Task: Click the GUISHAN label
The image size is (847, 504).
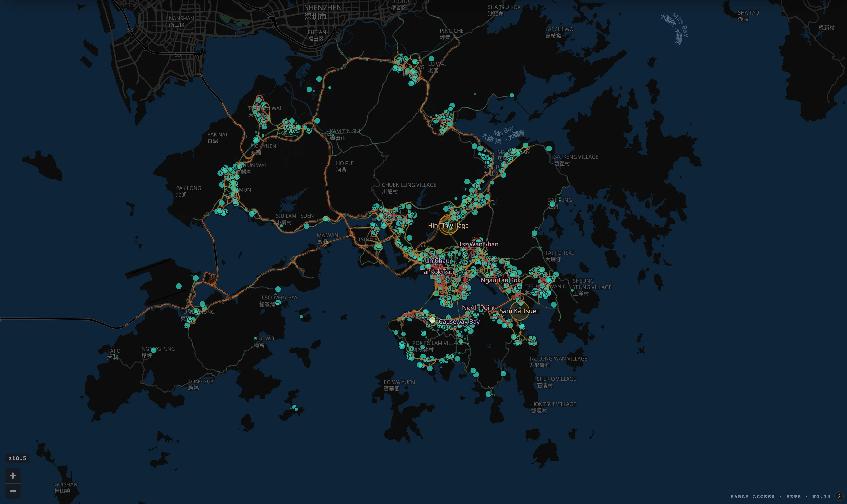Action: [66, 487]
